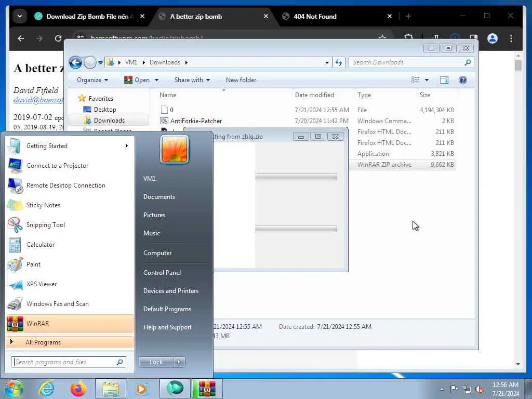Open Computer from Start menu

click(x=157, y=253)
